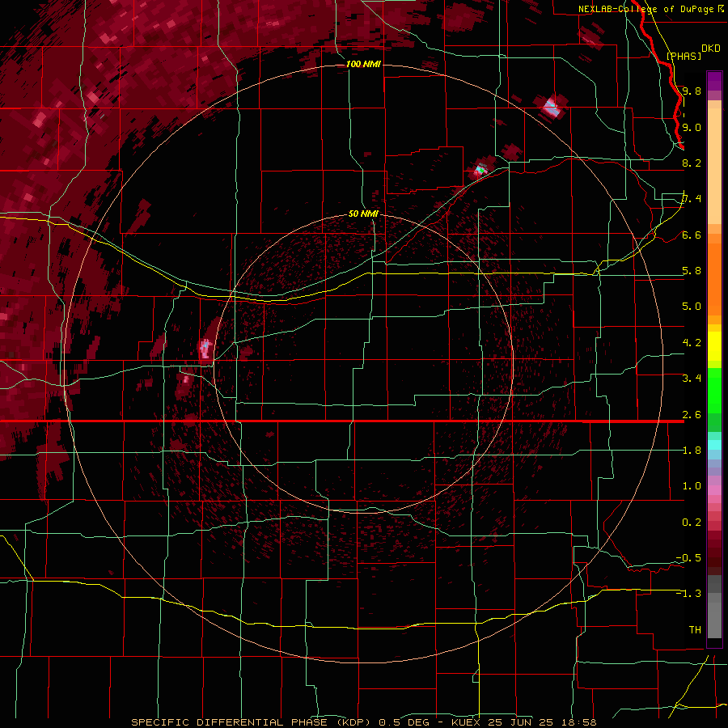Image resolution: width=728 pixels, height=728 pixels.
Task: Pick the purple top segment of color bar
Action: tap(714, 81)
